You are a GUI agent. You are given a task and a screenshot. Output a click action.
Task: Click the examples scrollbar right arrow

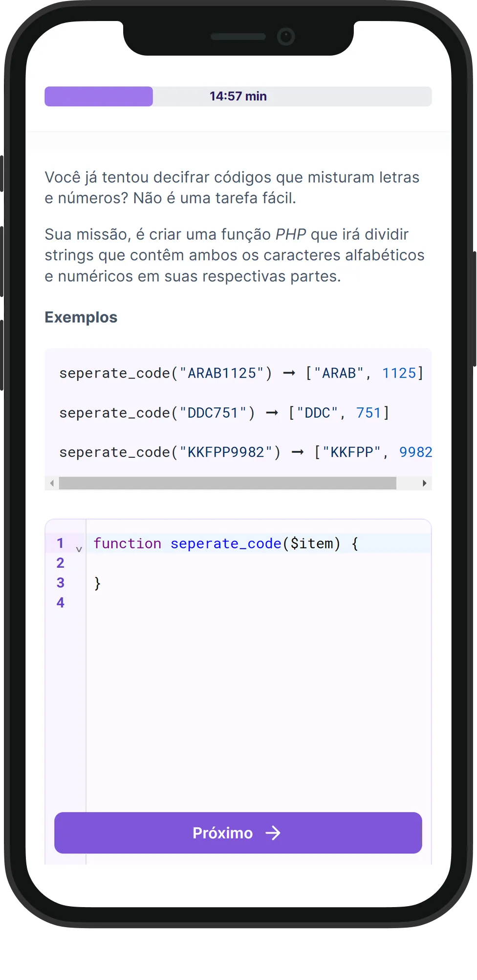[x=424, y=483]
